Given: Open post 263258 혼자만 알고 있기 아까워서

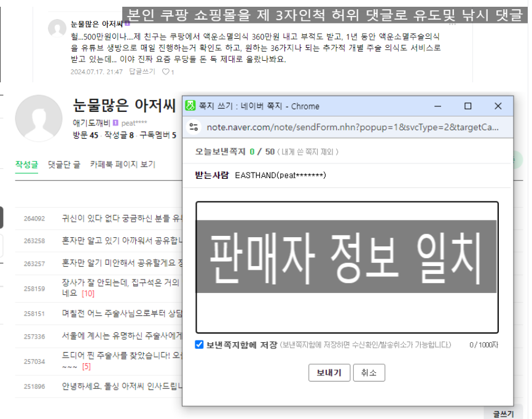Looking at the screenshot, I should (x=122, y=241).
